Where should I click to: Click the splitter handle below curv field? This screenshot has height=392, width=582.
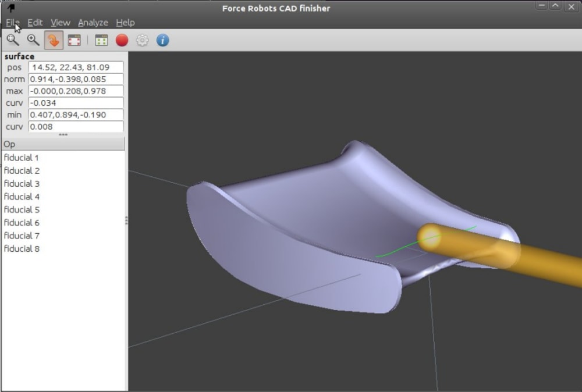click(63, 134)
